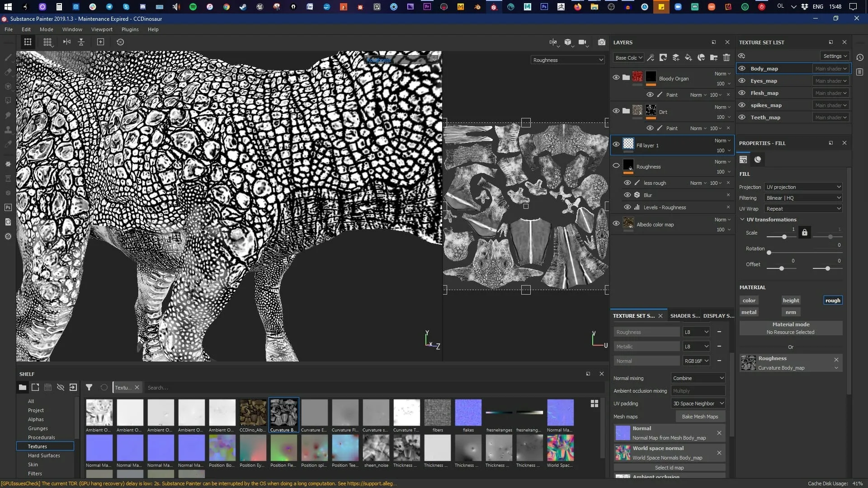Select the Curvature texture thumbnail in Shelf
The height and width of the screenshot is (488, 868).
[283, 412]
